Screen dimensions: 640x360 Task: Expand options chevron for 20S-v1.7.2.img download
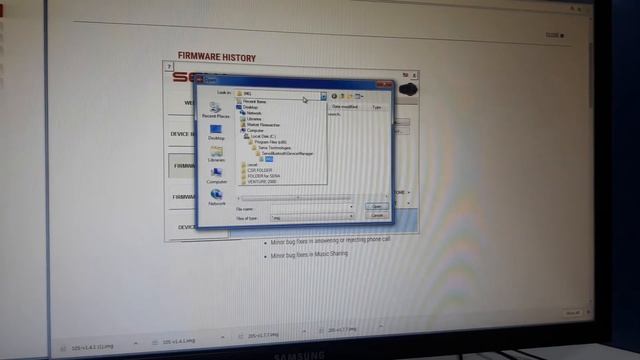click(x=304, y=331)
